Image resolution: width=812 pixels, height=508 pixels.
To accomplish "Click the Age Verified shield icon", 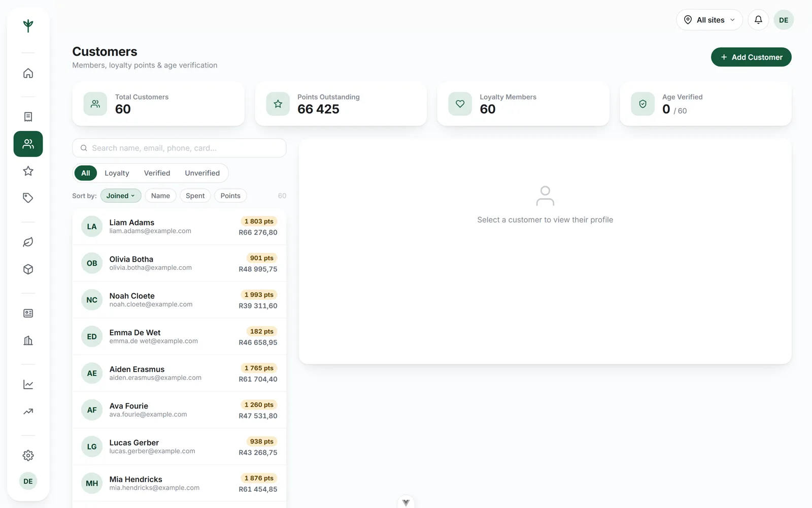I will [x=642, y=104].
